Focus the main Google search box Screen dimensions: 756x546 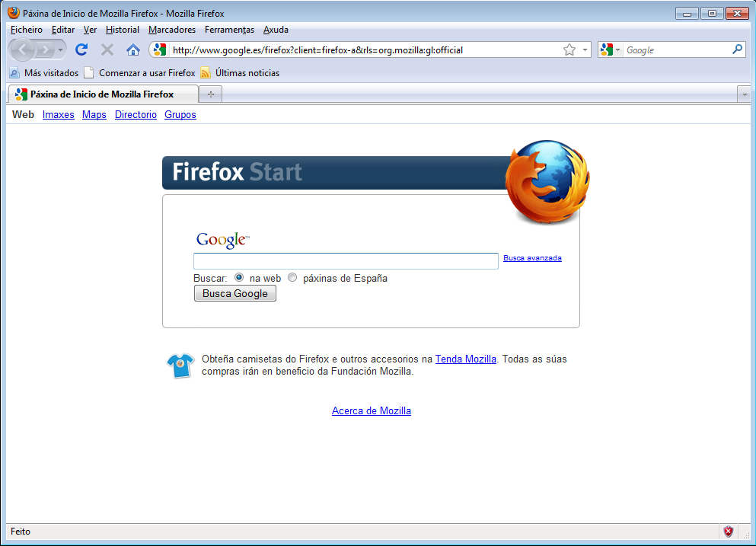[346, 261]
